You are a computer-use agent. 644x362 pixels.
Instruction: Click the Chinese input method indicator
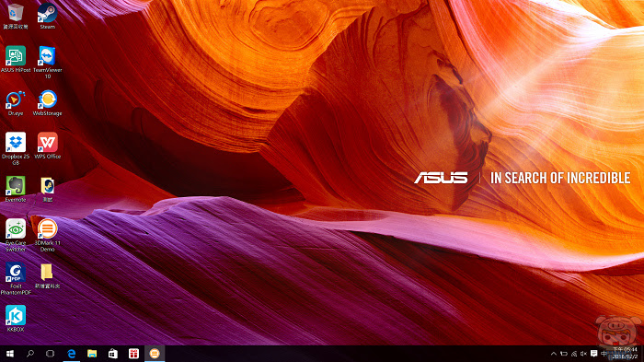604,354
